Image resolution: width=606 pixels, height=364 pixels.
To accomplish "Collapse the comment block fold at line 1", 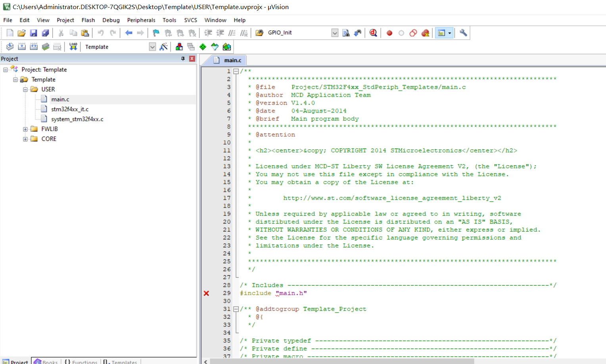I will 236,71.
